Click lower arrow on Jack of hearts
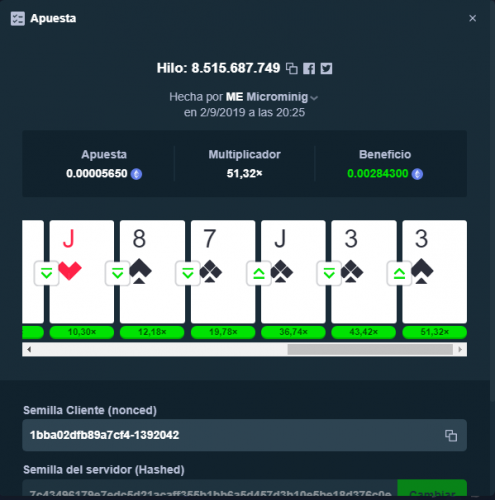This screenshot has height=500, width=495. (46, 274)
